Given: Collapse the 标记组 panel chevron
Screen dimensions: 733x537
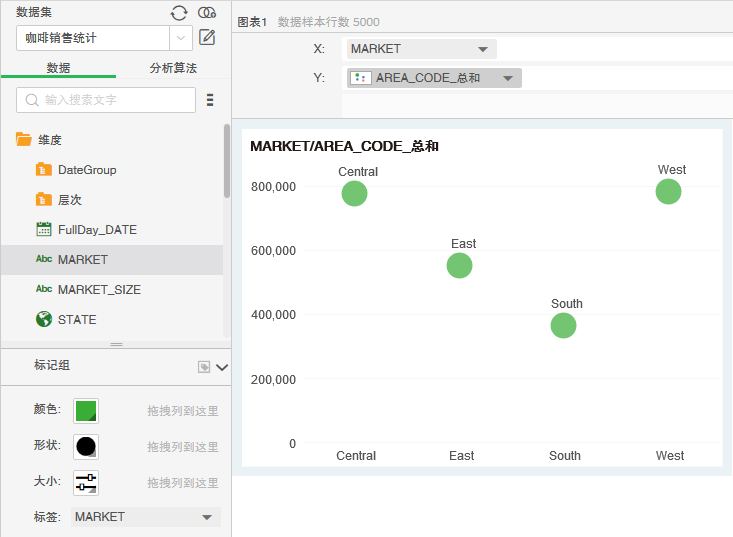Looking at the screenshot, I should tap(222, 367).
